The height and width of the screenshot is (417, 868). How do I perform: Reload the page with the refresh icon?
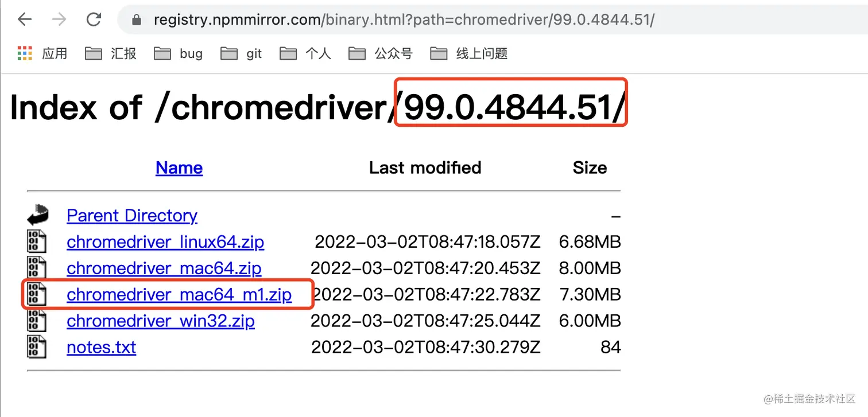93,20
